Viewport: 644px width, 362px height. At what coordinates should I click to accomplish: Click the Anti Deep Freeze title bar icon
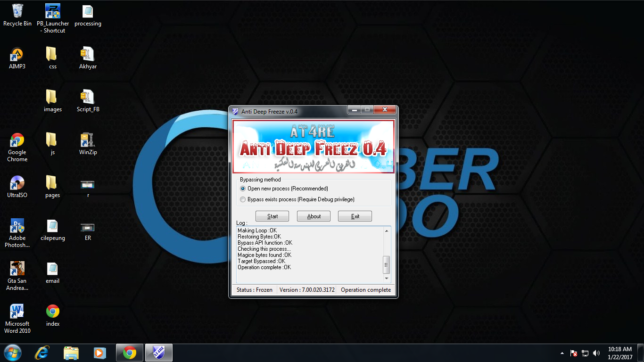[x=235, y=111]
